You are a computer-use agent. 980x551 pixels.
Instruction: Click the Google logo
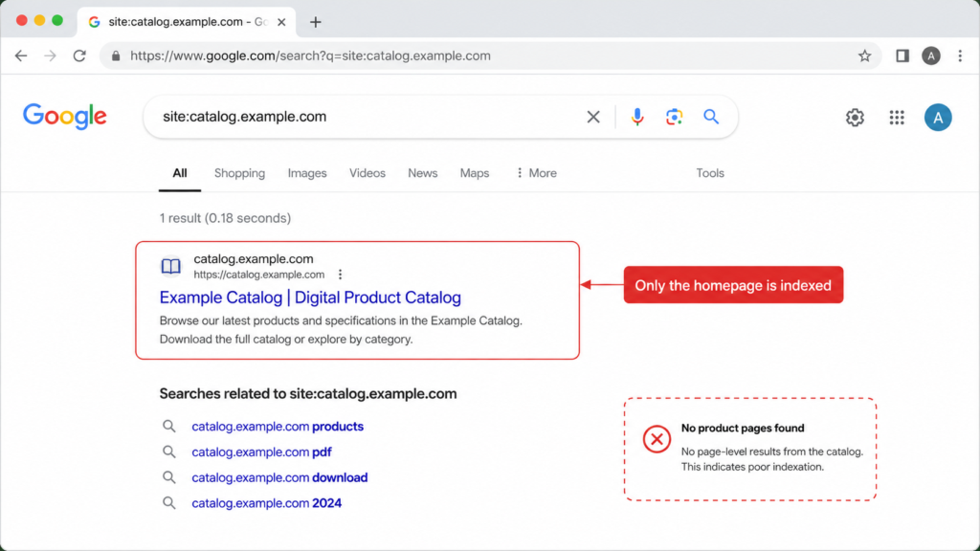(65, 117)
